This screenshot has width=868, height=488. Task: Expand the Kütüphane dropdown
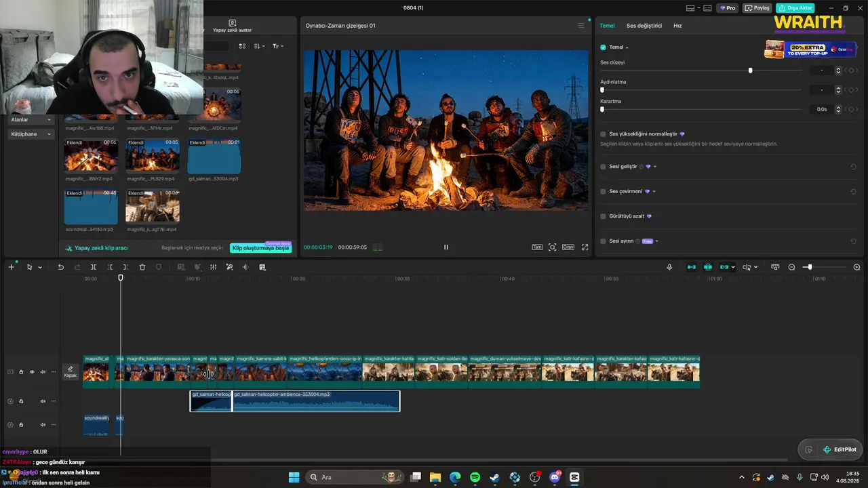[31, 134]
